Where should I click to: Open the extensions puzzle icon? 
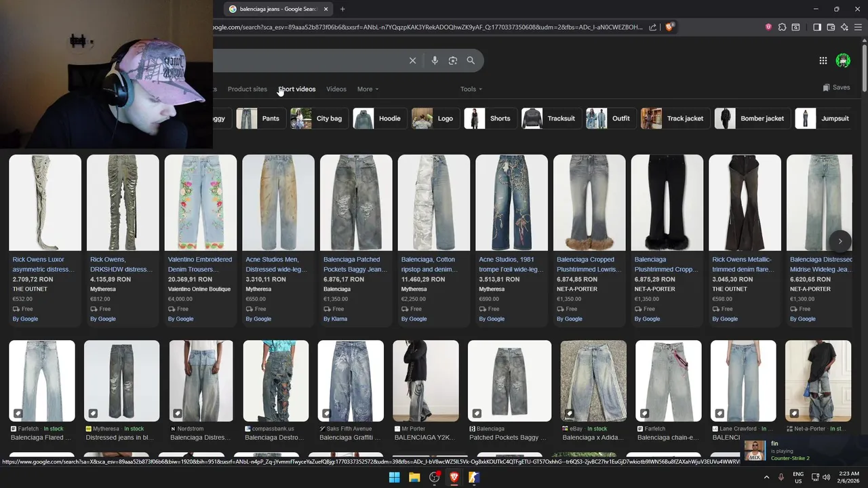coord(782,27)
